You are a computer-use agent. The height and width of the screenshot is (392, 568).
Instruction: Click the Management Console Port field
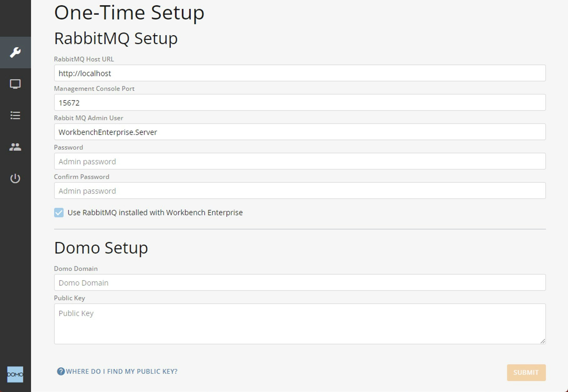(x=299, y=102)
